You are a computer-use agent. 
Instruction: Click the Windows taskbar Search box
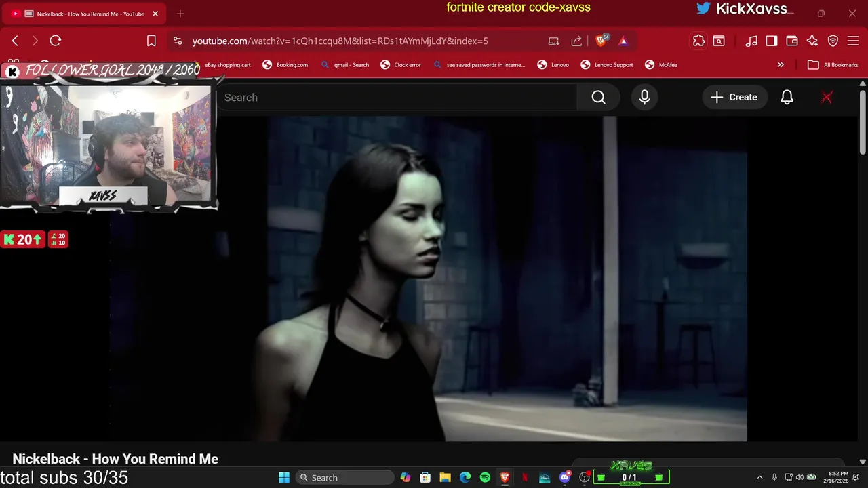[x=345, y=477]
